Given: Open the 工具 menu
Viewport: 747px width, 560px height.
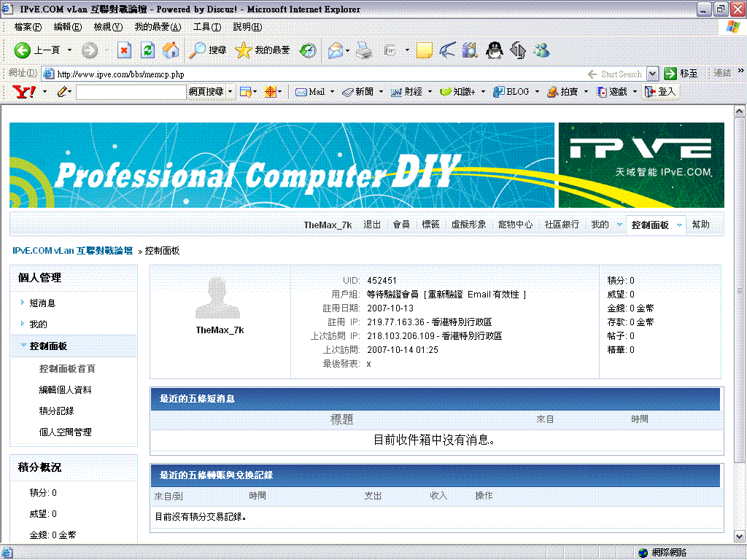Looking at the screenshot, I should point(206,27).
